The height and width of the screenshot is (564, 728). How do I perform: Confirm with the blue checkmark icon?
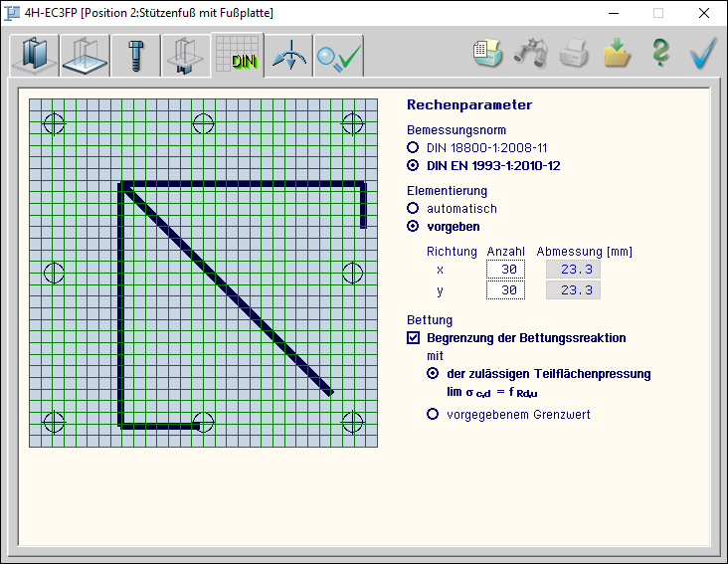[x=703, y=54]
